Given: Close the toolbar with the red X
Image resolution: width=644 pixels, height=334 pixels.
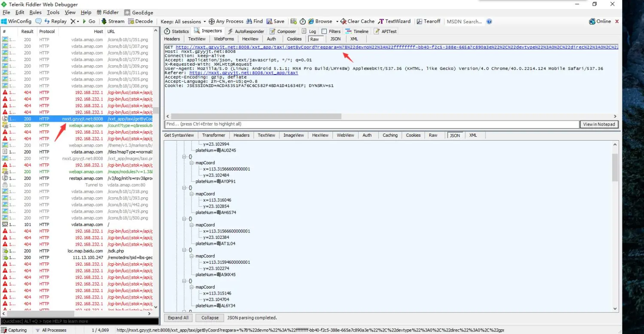Looking at the screenshot, I should (x=617, y=21).
